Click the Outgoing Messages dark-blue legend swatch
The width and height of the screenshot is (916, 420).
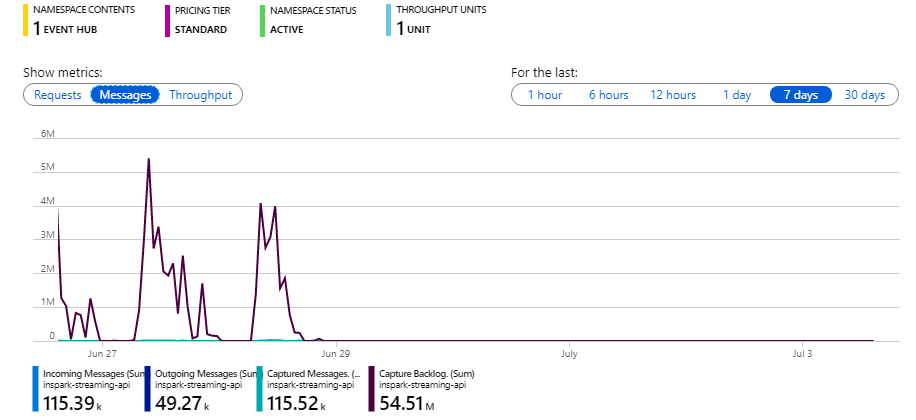click(147, 388)
